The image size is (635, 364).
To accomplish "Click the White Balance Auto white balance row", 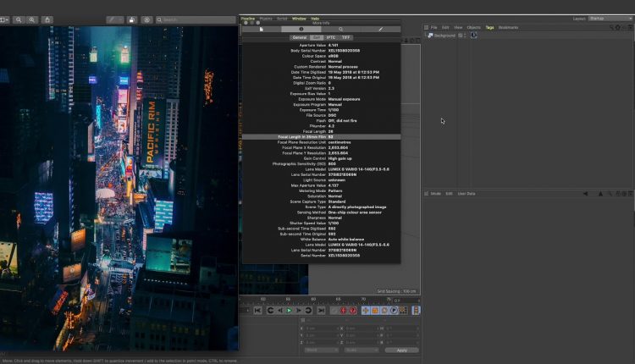I will [x=322, y=240].
